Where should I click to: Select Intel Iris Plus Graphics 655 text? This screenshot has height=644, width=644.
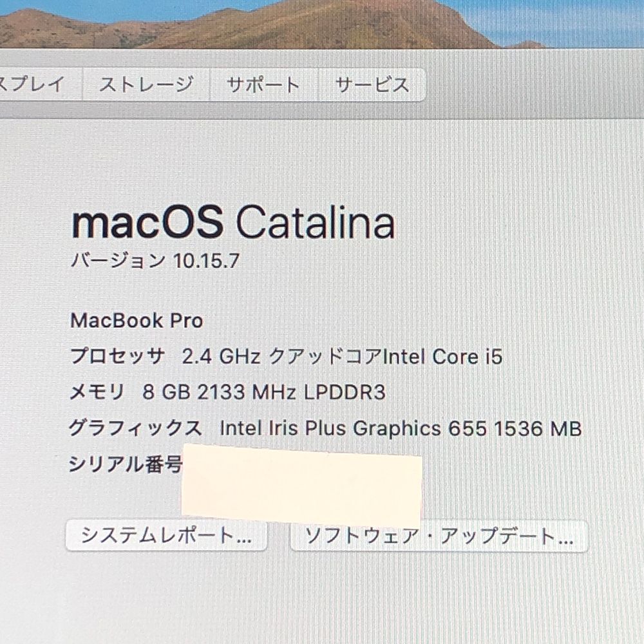[353, 428]
